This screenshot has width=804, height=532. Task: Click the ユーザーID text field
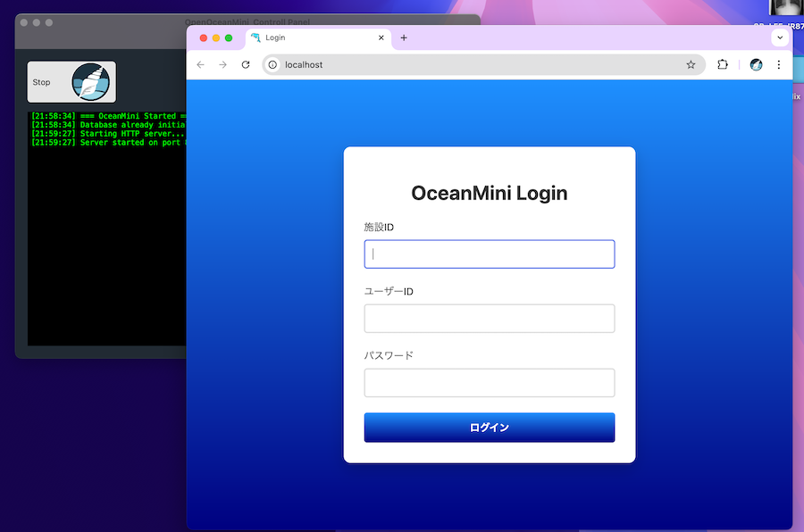click(x=489, y=319)
